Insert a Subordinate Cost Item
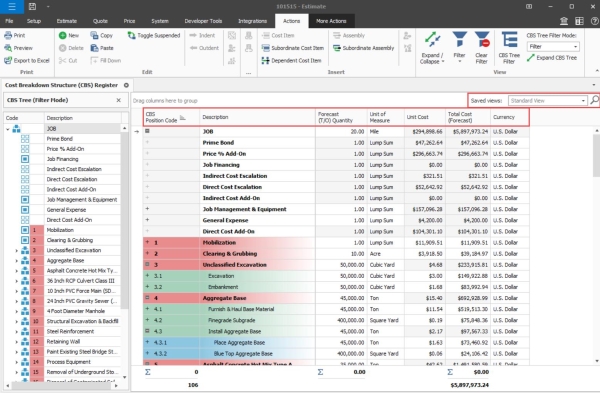This screenshot has width=600, height=393. coord(293,48)
